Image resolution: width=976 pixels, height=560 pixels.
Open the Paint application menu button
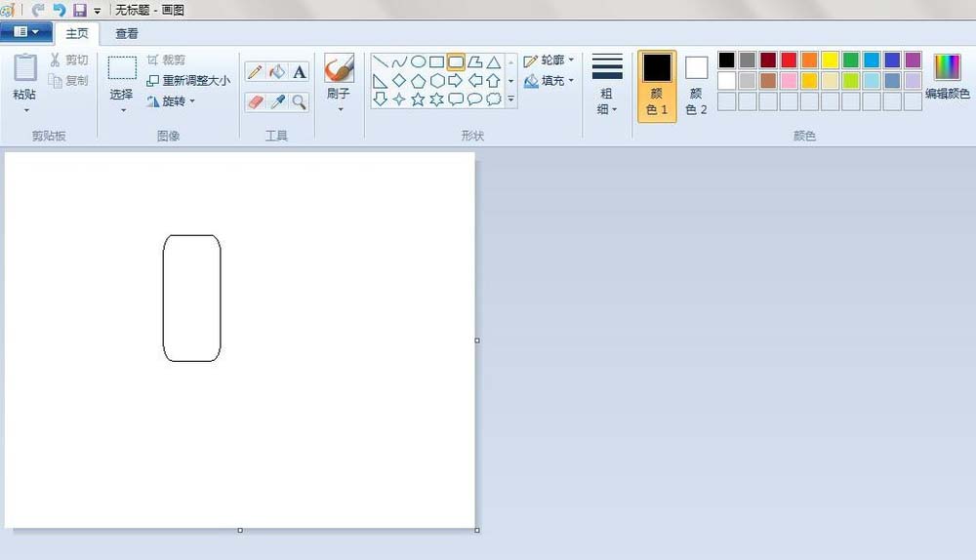(25, 32)
